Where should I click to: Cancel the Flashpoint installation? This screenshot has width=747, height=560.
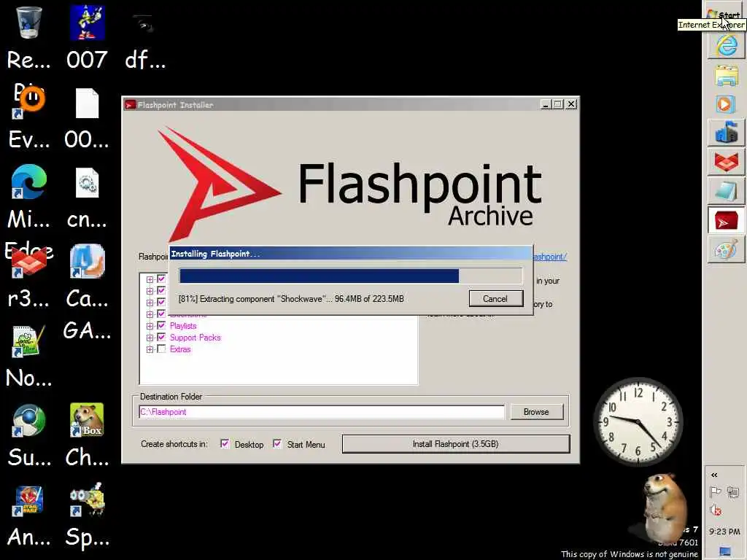click(x=495, y=298)
